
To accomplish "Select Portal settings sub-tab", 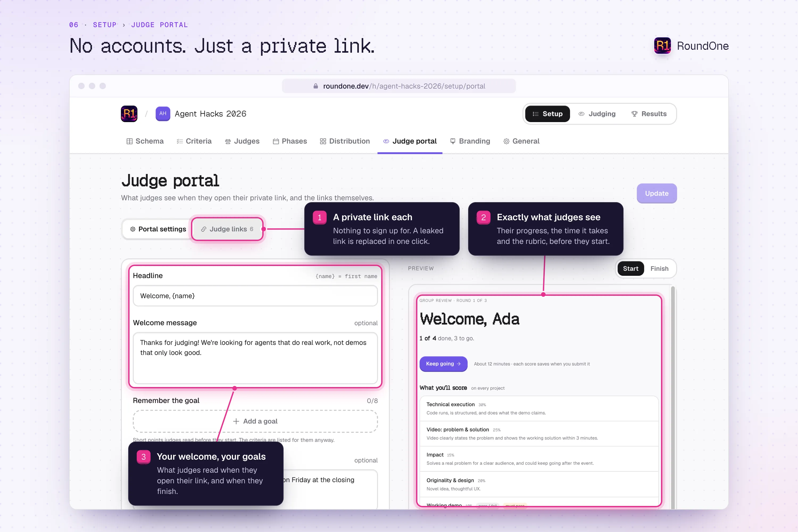I will tap(158, 229).
